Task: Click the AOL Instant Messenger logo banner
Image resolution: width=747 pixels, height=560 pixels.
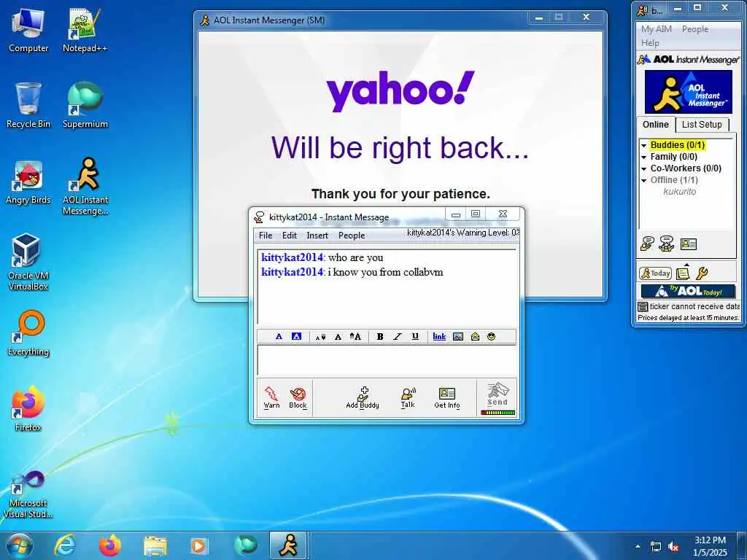Action: 689,92
